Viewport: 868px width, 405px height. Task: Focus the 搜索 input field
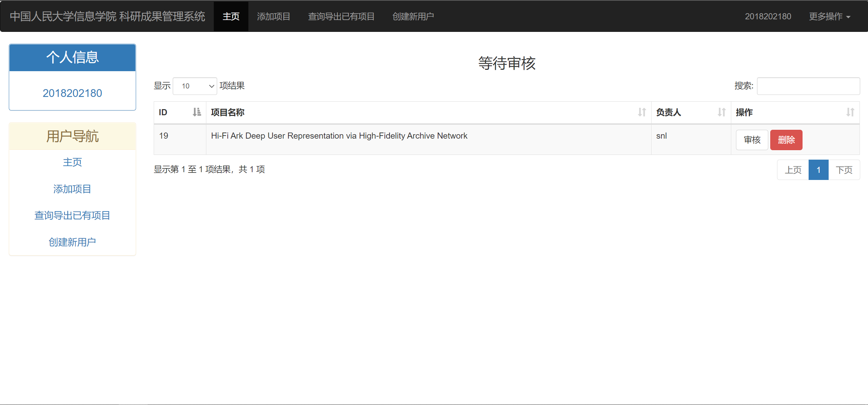[808, 86]
